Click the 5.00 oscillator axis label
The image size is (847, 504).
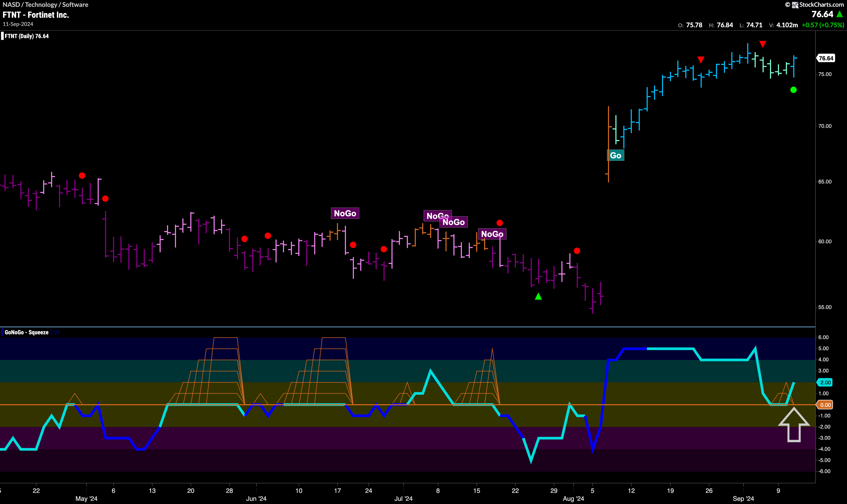pos(823,348)
